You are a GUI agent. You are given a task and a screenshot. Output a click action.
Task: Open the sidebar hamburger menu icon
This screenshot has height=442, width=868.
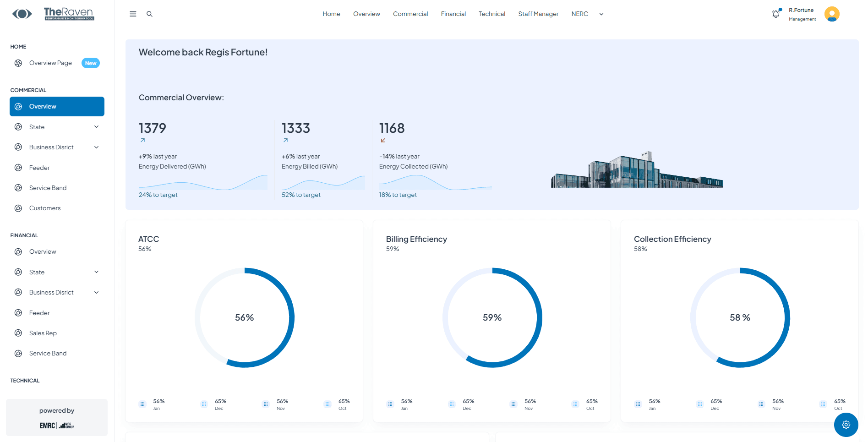pos(133,14)
